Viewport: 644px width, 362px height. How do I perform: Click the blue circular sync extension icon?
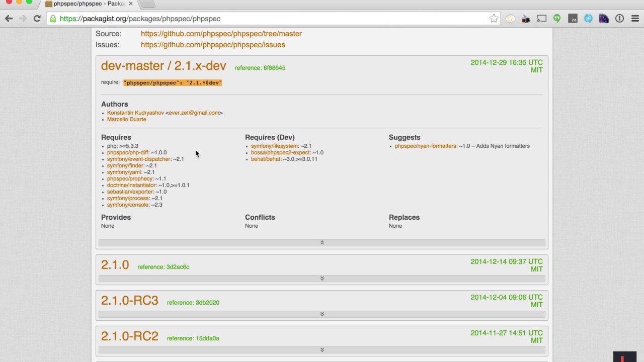click(588, 19)
